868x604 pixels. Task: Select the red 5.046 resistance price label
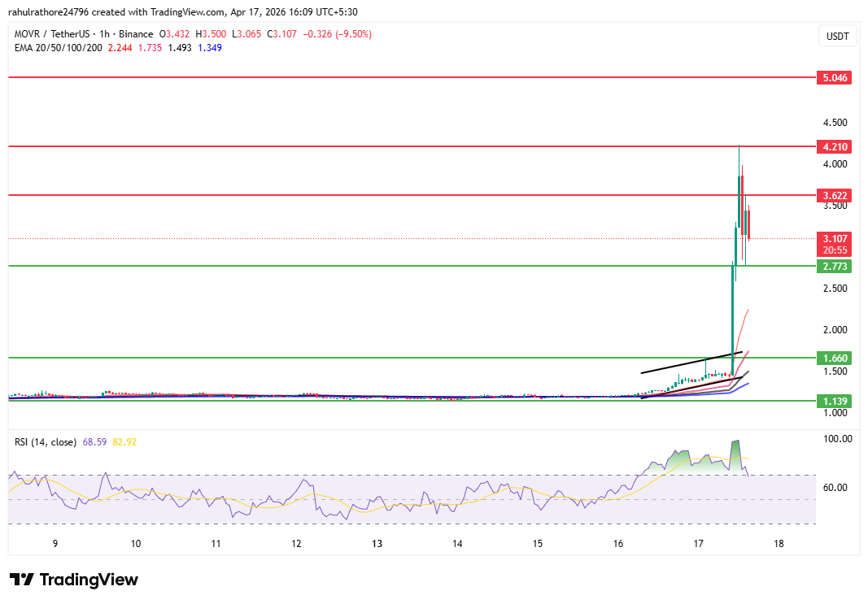tap(834, 77)
